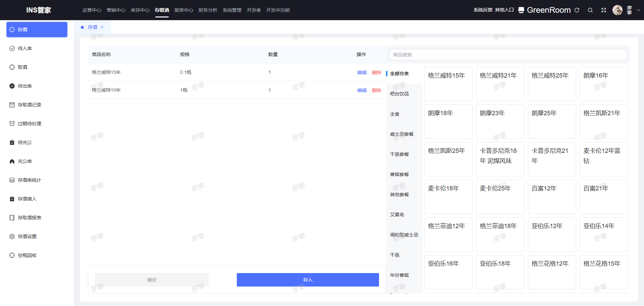The image size is (644, 306).
Task: Add product card 格兰威特21年
Action: tap(500, 84)
